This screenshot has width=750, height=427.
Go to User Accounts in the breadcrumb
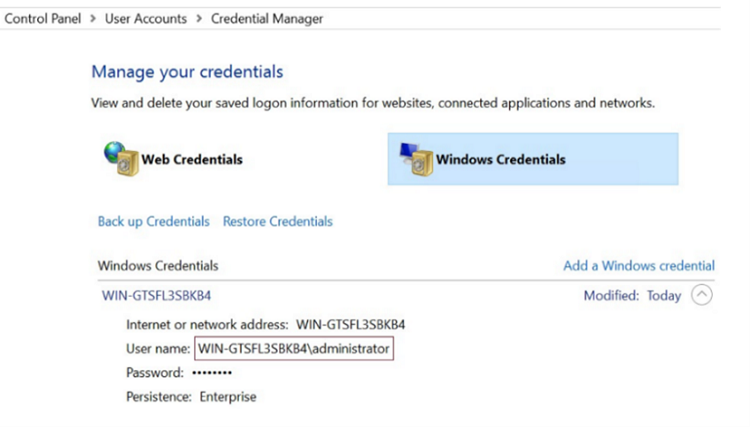[x=146, y=19]
